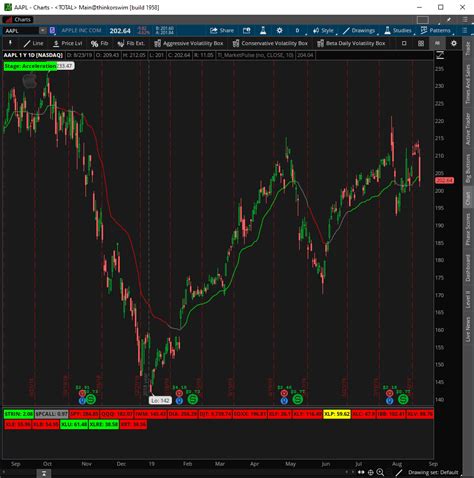Click the purple symbol actions icon beside AAPL
Screen dimensions: 474x478
pyautogui.click(x=52, y=31)
